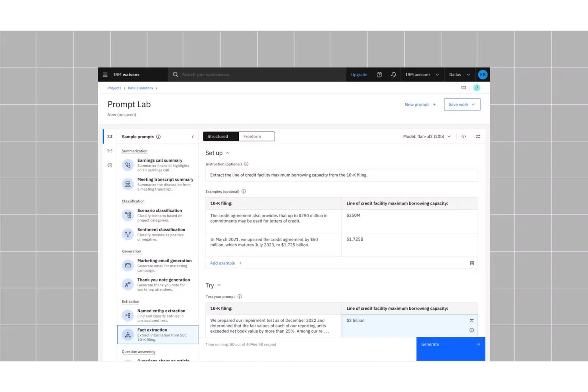Open the hamburger navigation menu

pyautogui.click(x=105, y=75)
